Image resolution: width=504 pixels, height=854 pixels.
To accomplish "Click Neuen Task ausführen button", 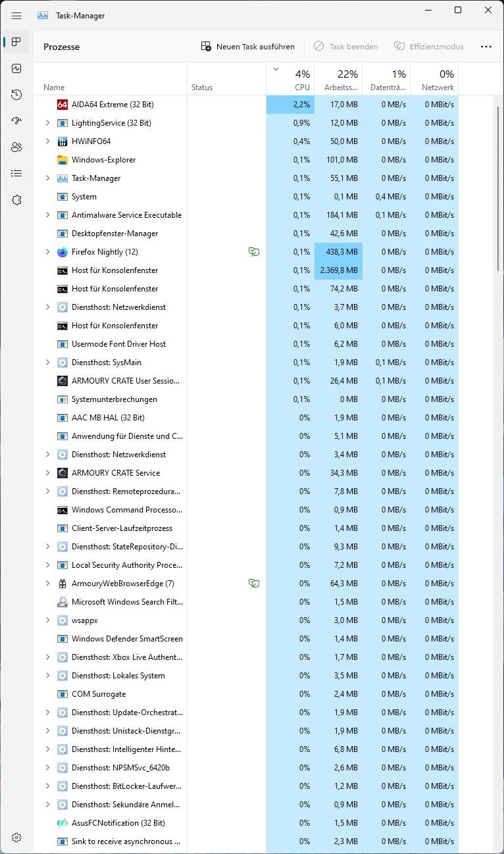I will (247, 47).
